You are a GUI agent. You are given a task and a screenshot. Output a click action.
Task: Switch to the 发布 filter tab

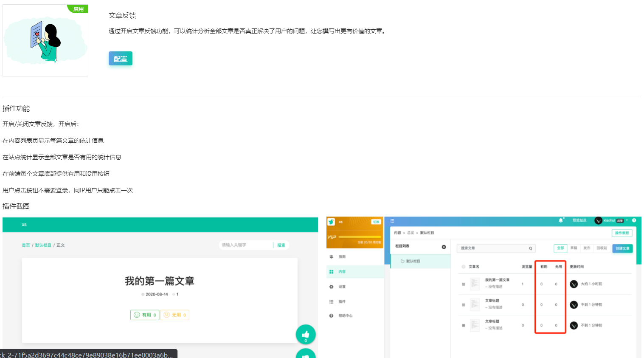click(587, 248)
